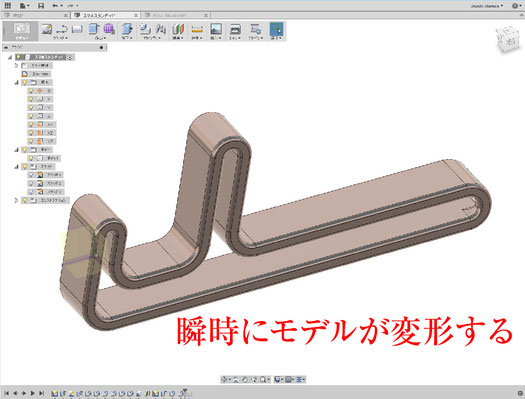The height and width of the screenshot is (399, 525).
Task: Open the data panel grid icon
Action: tap(7, 5)
